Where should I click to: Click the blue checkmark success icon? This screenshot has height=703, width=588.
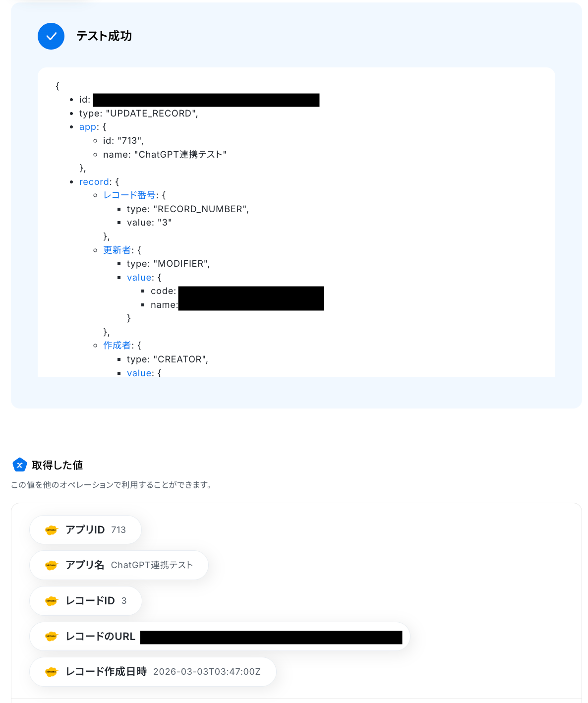pos(51,36)
